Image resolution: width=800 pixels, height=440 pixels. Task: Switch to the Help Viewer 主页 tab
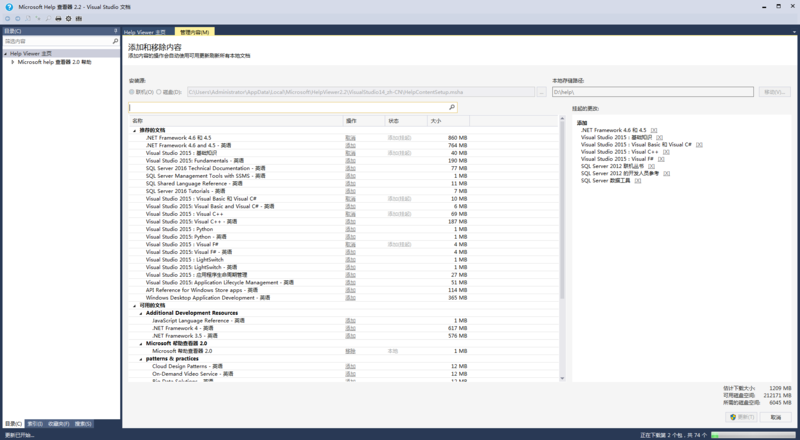tap(144, 32)
